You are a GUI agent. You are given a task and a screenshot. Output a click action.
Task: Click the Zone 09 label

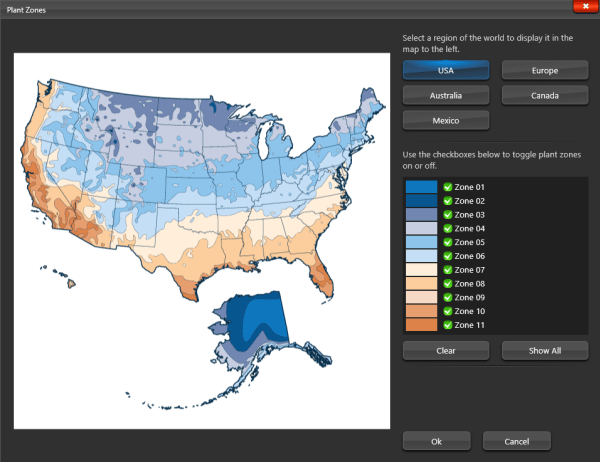(x=470, y=297)
